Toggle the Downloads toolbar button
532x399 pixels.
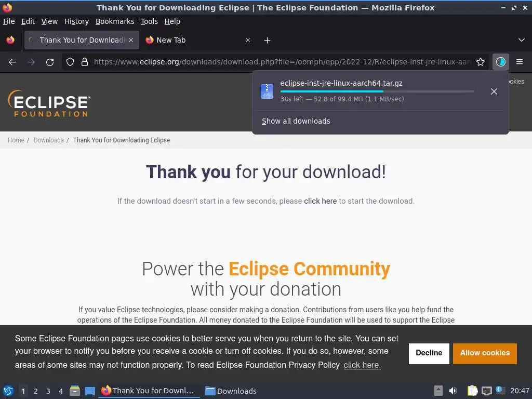point(500,62)
